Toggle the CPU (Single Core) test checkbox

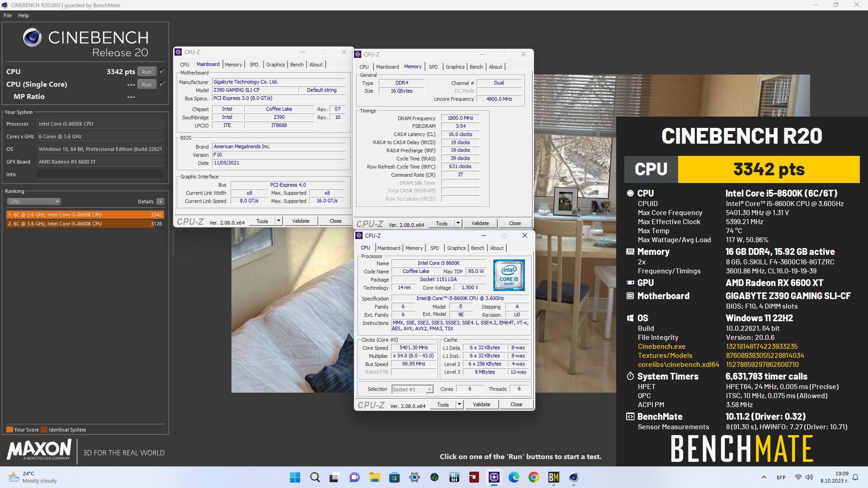pos(162,84)
